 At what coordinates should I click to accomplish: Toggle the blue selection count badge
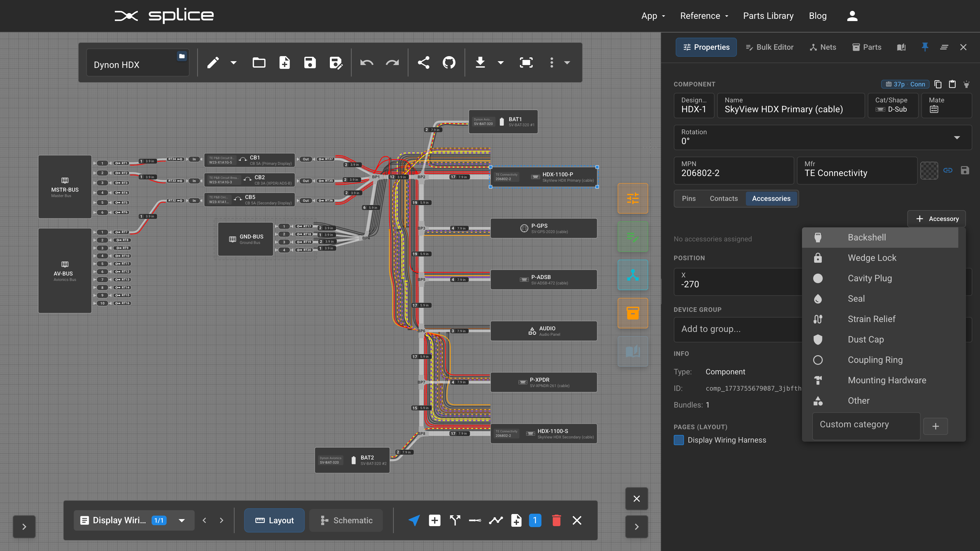(x=535, y=520)
